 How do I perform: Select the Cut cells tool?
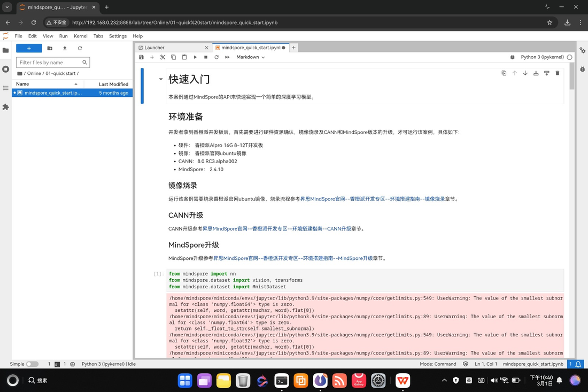click(163, 57)
